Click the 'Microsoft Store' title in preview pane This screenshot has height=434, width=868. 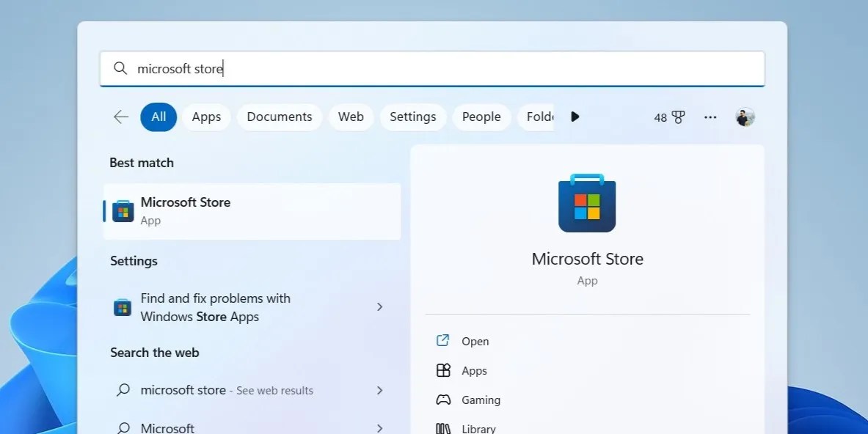tap(587, 259)
